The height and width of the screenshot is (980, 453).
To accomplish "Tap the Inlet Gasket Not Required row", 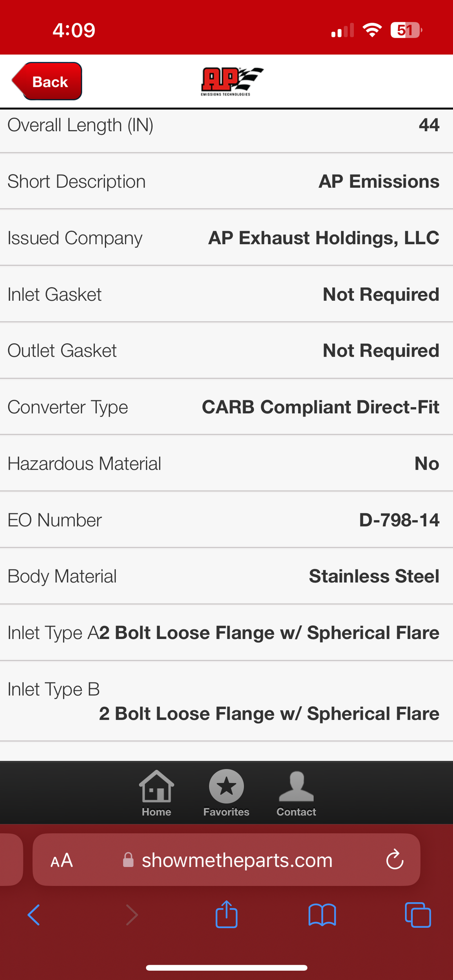I will point(226,294).
